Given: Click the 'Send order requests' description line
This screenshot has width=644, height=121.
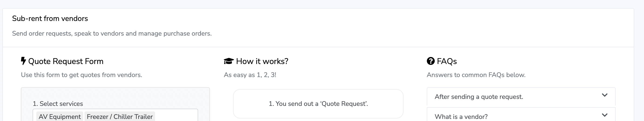Looking at the screenshot, I should (112, 34).
